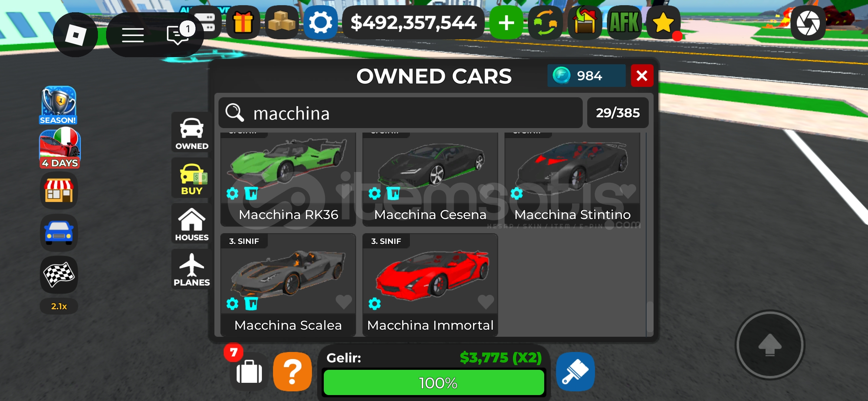Open the checkered flag races icon

59,275
